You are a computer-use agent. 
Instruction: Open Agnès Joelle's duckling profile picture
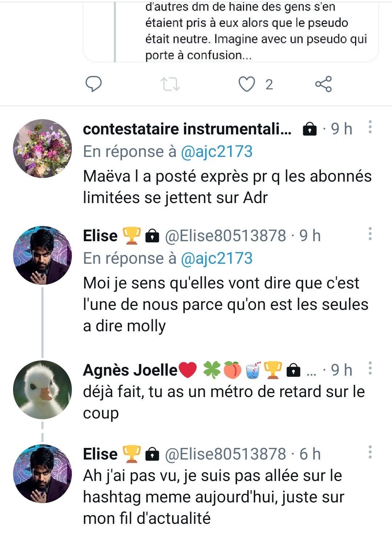coord(42,389)
